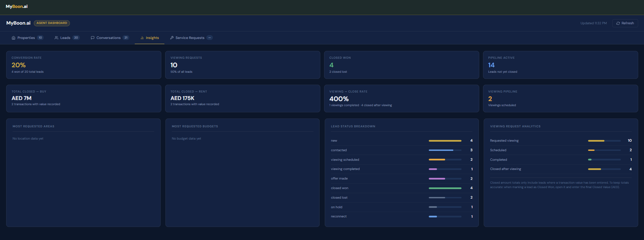This screenshot has width=644, height=240.
Task: Click the refresh arrows icon
Action: [618, 23]
